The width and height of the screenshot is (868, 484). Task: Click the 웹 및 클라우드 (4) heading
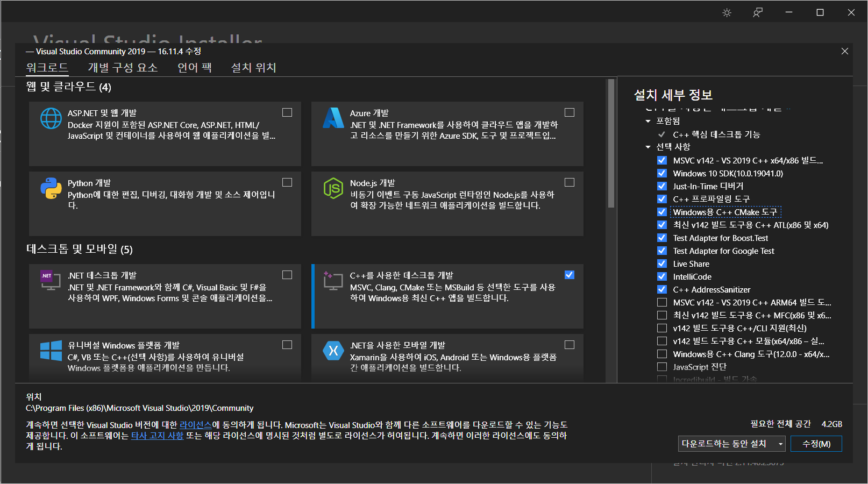(69, 87)
